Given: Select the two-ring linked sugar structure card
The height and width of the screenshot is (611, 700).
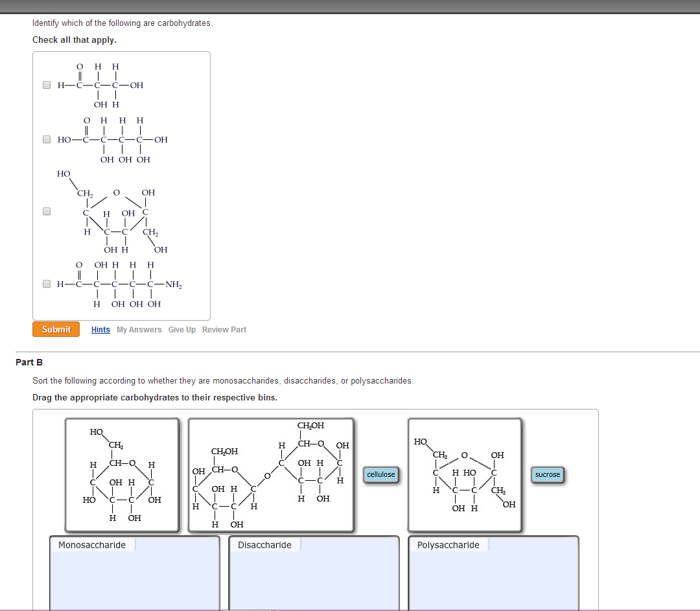Looking at the screenshot, I should click(271, 475).
